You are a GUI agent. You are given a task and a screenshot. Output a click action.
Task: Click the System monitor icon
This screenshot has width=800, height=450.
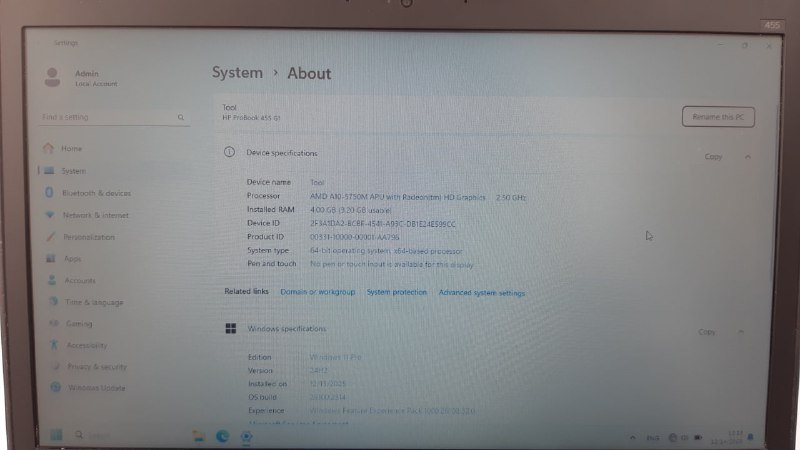[49, 170]
